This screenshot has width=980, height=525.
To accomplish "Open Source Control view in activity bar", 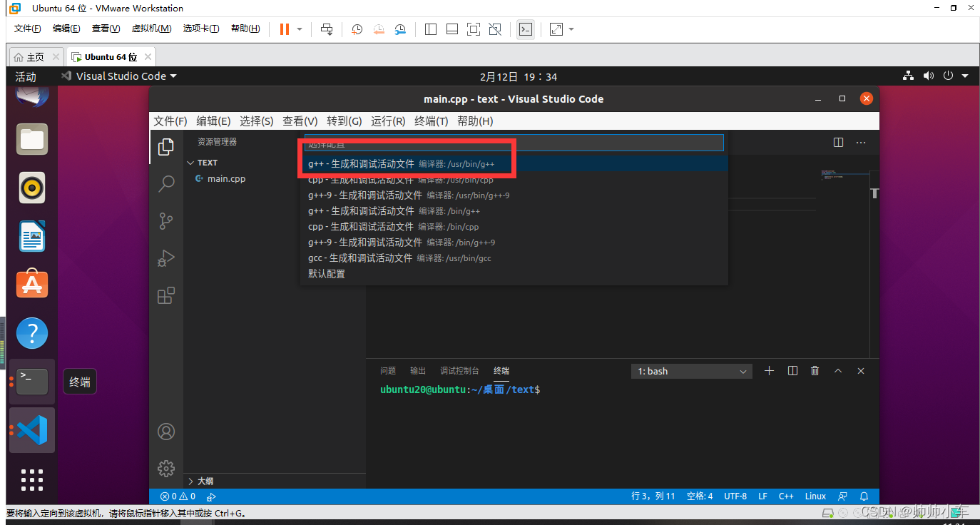I will pyautogui.click(x=166, y=221).
